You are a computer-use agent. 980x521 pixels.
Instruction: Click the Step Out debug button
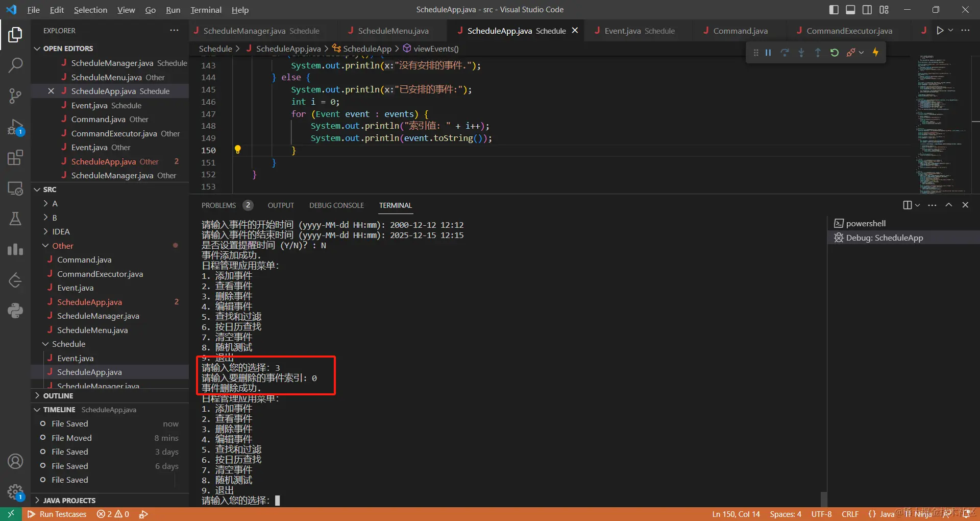[x=818, y=53]
